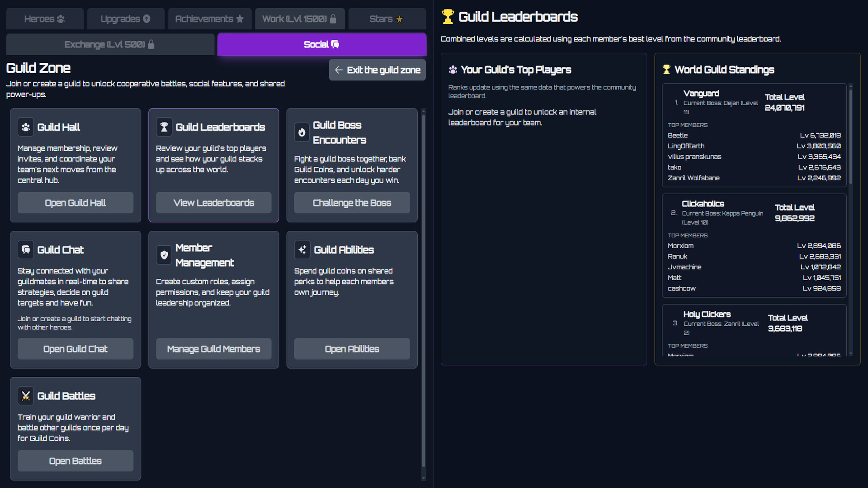Screen dimensions: 868x488
Task: Click the sparkle icon on Guild Abilities card
Action: [x=302, y=249]
